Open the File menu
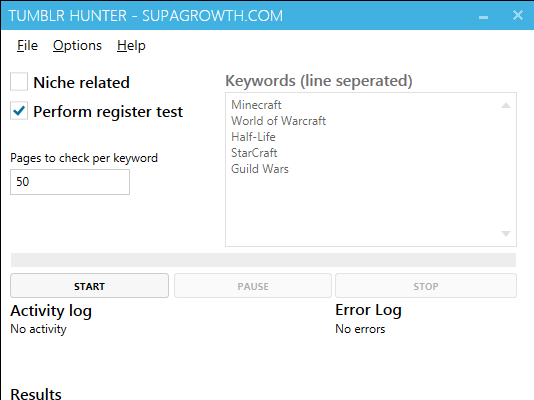Image resolution: width=534 pixels, height=400 pixels. point(27,46)
